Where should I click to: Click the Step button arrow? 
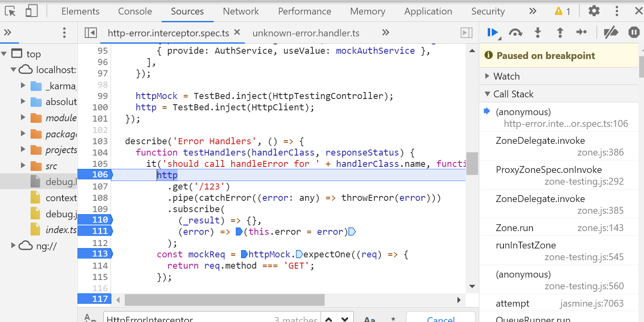tap(581, 32)
